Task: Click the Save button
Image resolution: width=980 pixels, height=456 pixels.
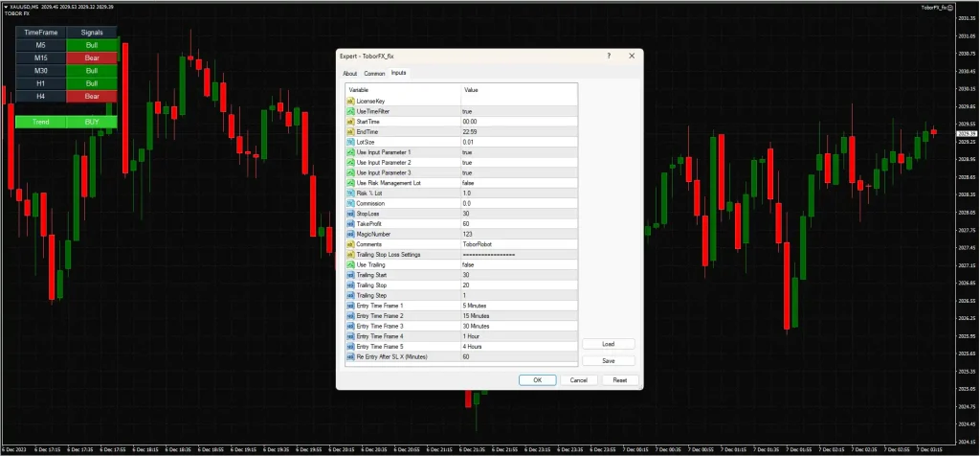Action: click(609, 361)
